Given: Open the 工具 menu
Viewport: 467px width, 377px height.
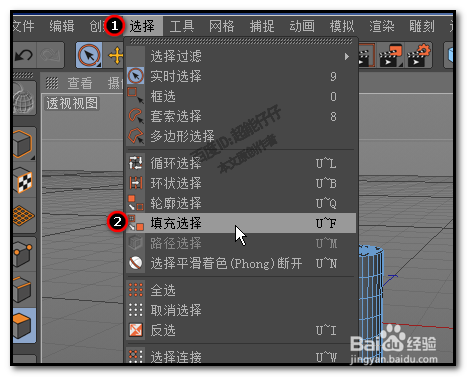Looking at the screenshot, I should 182,26.
